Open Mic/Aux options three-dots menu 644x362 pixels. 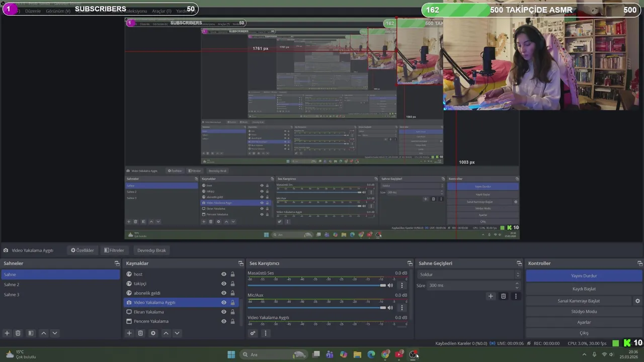(x=401, y=308)
